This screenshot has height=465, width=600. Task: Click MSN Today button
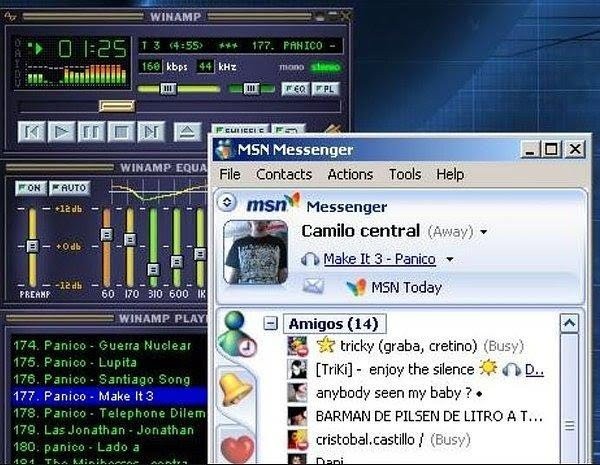(394, 288)
